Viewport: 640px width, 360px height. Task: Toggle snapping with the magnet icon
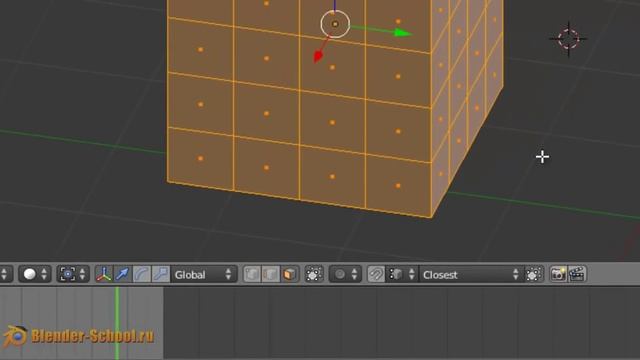(376, 274)
